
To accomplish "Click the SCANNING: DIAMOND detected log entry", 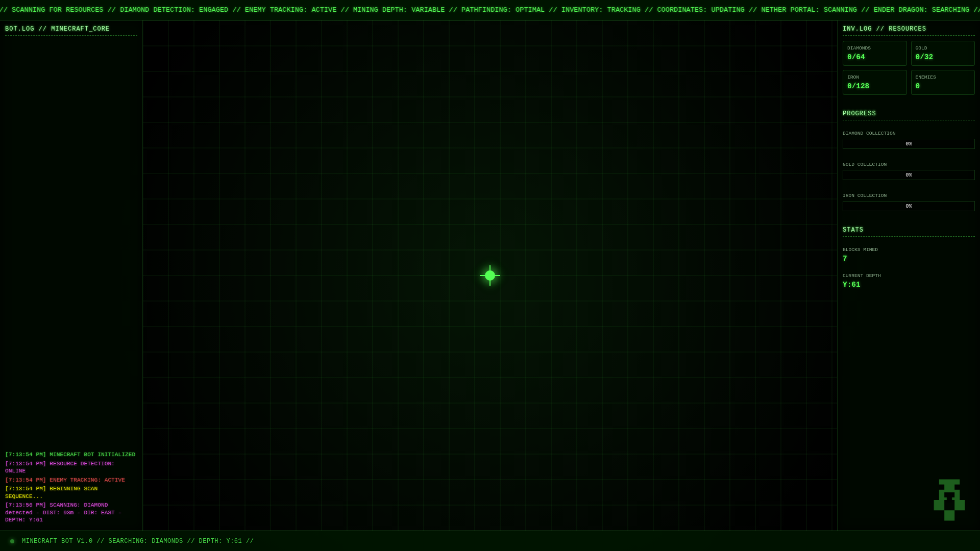I will [x=63, y=512].
